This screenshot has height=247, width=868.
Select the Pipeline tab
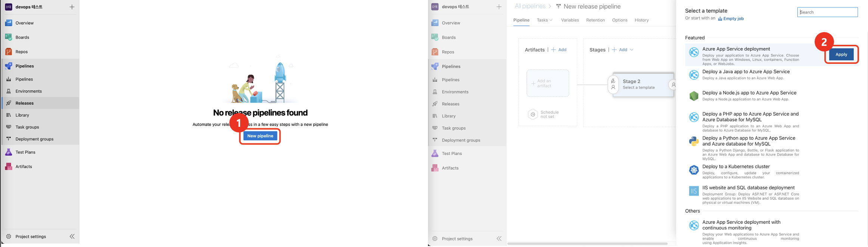click(x=521, y=20)
